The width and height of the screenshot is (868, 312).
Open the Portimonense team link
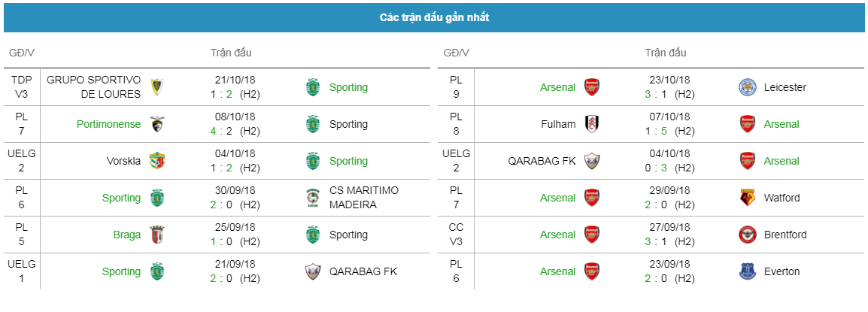(109, 124)
